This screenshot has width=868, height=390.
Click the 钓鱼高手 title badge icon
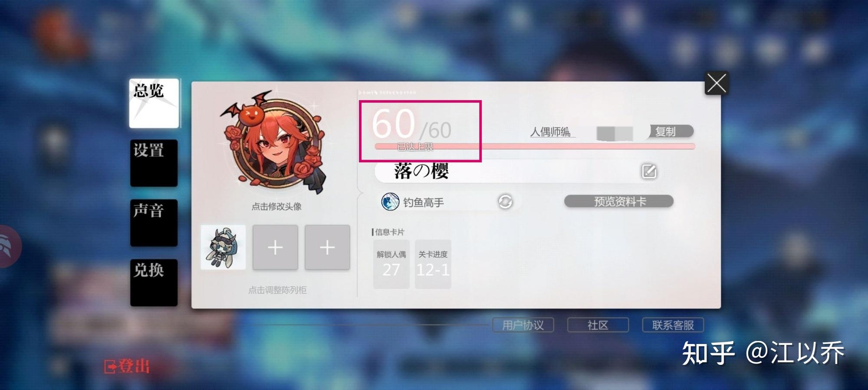[390, 202]
